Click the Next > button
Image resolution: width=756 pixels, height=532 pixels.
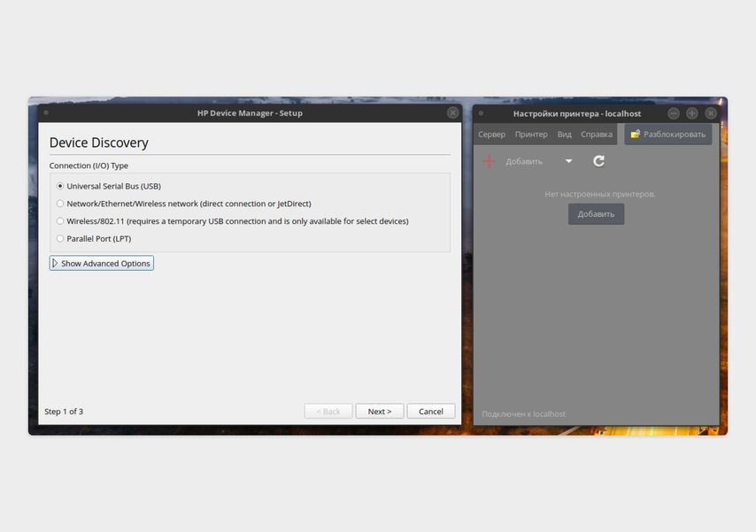tap(380, 412)
